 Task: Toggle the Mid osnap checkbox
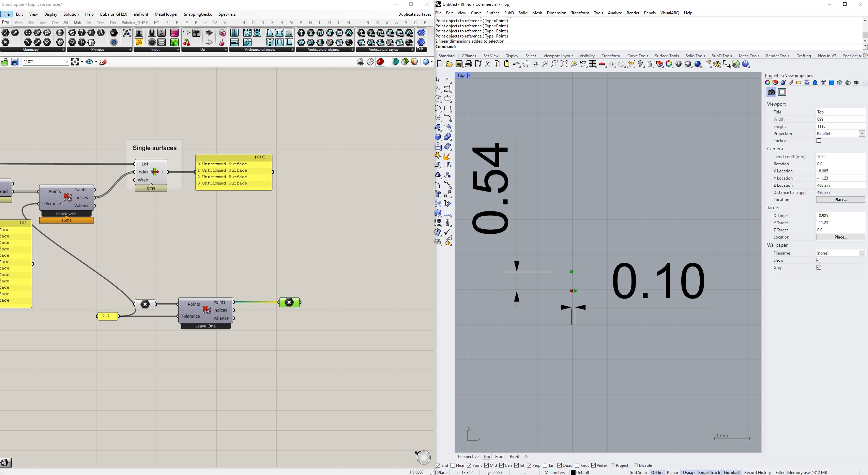(486, 465)
